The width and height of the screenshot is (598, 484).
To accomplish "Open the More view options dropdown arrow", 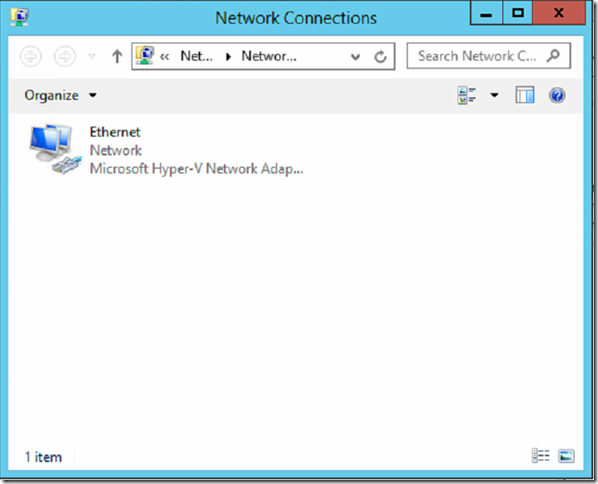I will [494, 95].
